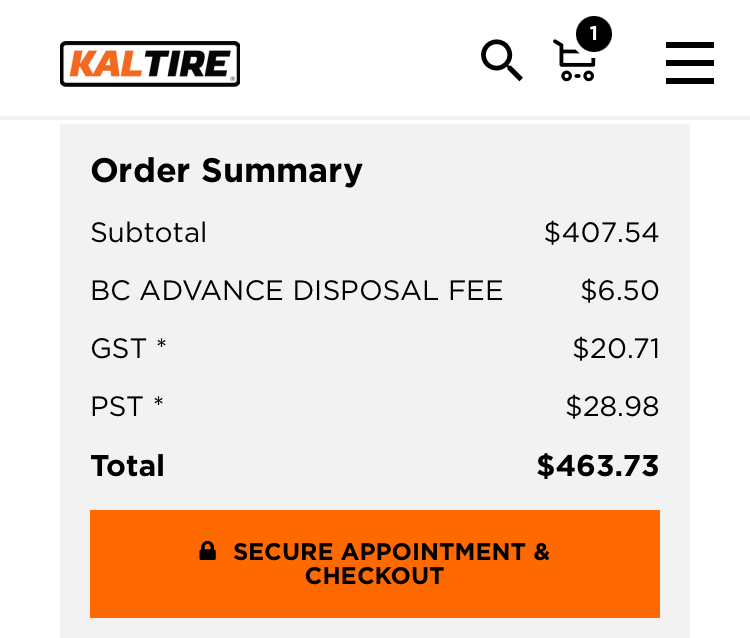Click the $463.73 total amount
750x638 pixels.
click(x=597, y=466)
